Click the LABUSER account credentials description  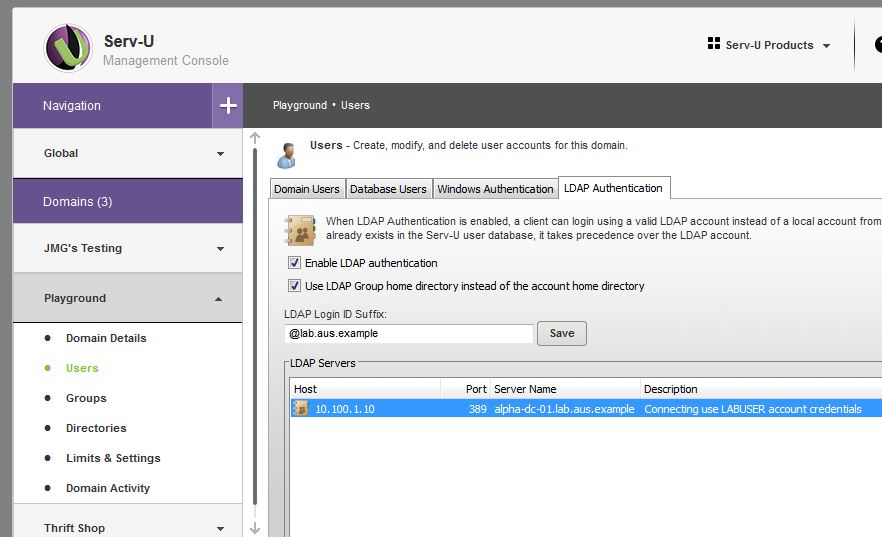753,409
